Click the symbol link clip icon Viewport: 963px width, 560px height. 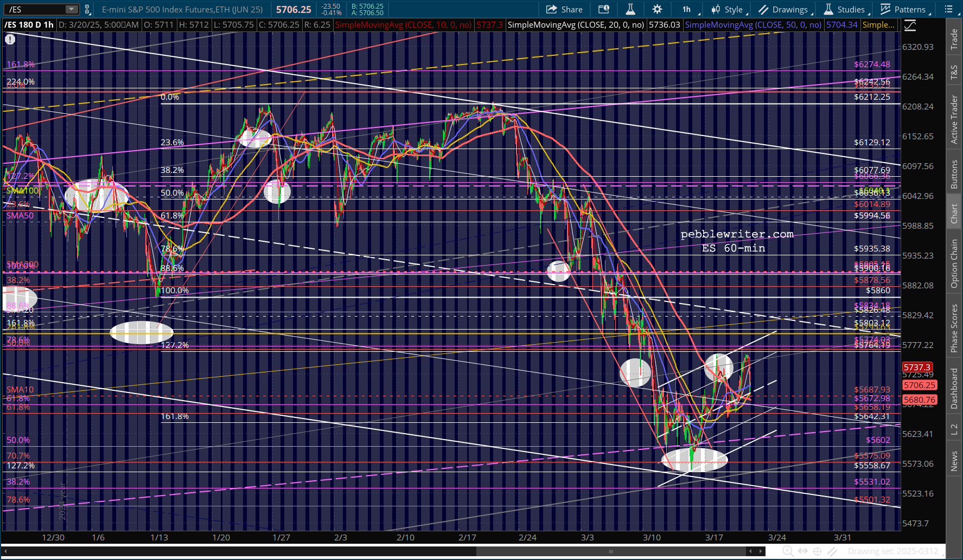(87, 9)
